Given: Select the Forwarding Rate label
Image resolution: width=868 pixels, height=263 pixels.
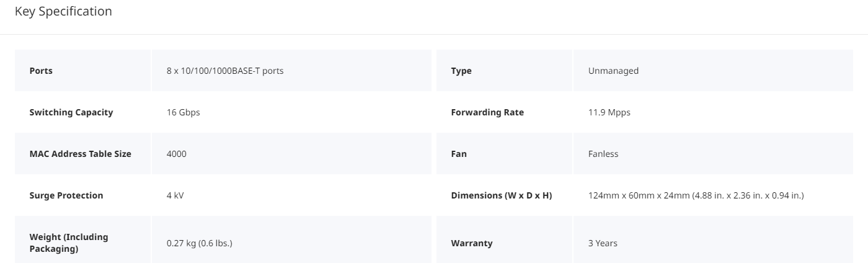Looking at the screenshot, I should (487, 112).
